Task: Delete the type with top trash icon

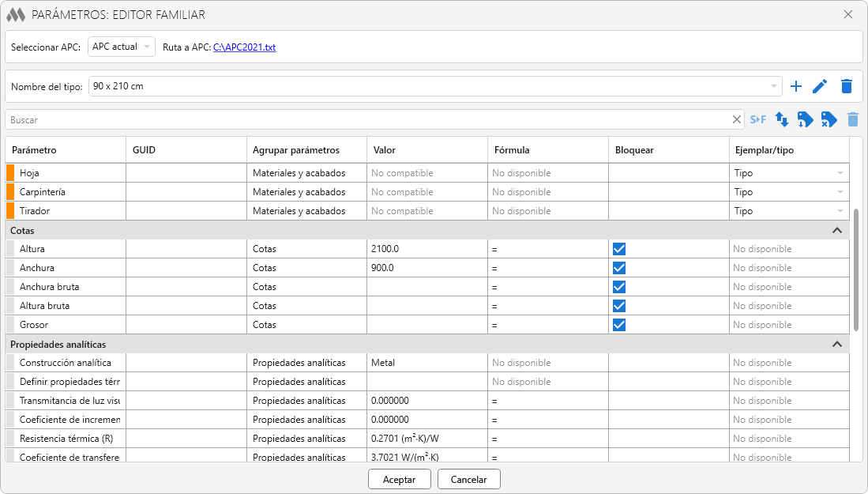Action: (847, 86)
